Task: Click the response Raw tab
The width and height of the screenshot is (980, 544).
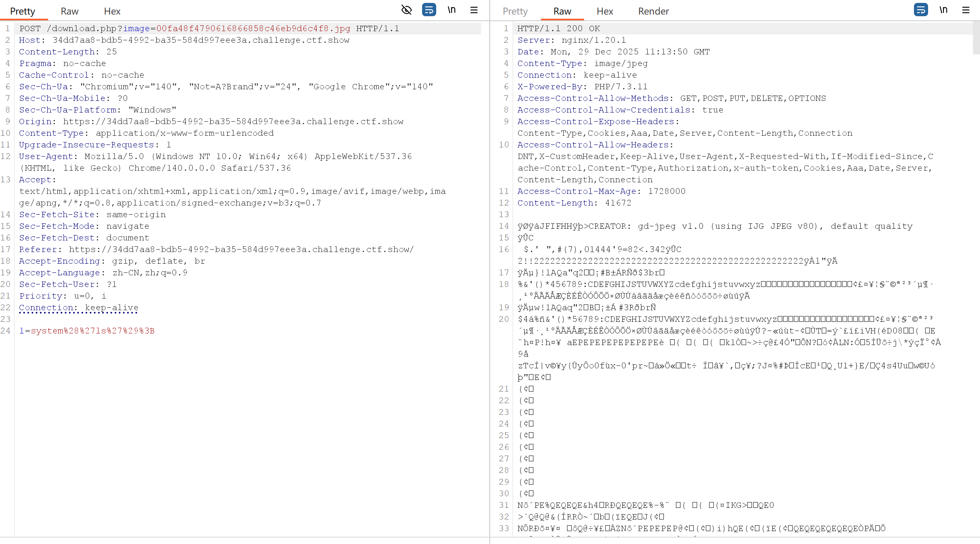Action: coord(562,11)
